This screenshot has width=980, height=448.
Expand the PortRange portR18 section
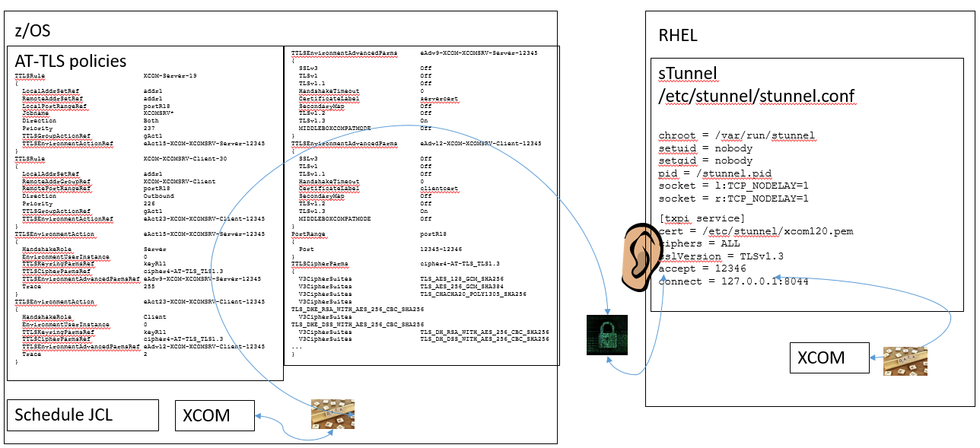pyautogui.click(x=307, y=234)
